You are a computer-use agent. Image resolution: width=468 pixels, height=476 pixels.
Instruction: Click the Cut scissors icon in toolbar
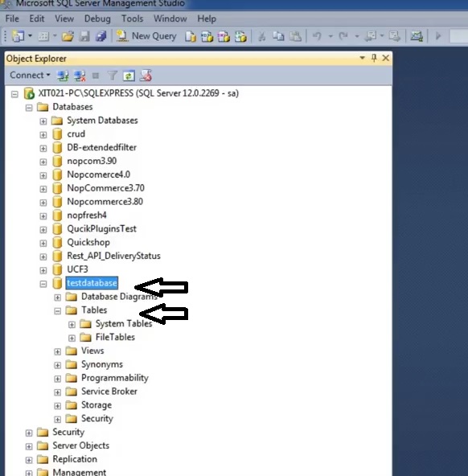tap(261, 36)
